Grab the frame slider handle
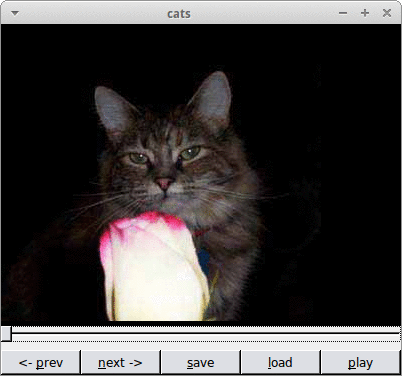The image size is (402, 376). 6,334
